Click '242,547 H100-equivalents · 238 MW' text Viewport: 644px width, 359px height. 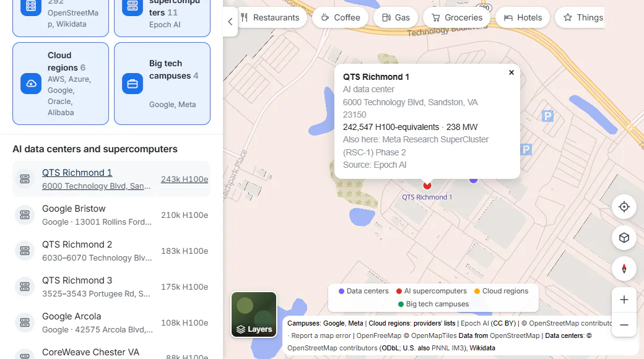tap(411, 127)
